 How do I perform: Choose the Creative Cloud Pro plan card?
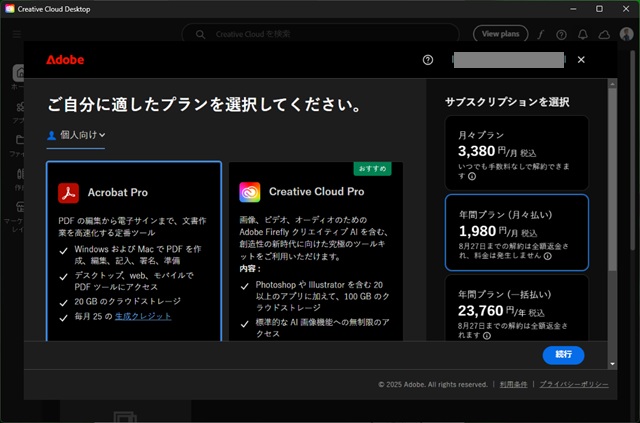(316, 251)
